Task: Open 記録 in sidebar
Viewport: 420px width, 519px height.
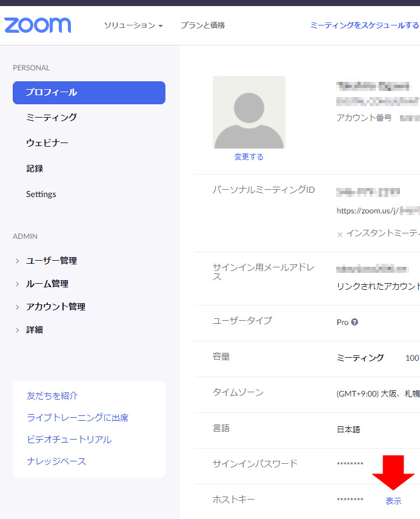Action: pyautogui.click(x=35, y=169)
